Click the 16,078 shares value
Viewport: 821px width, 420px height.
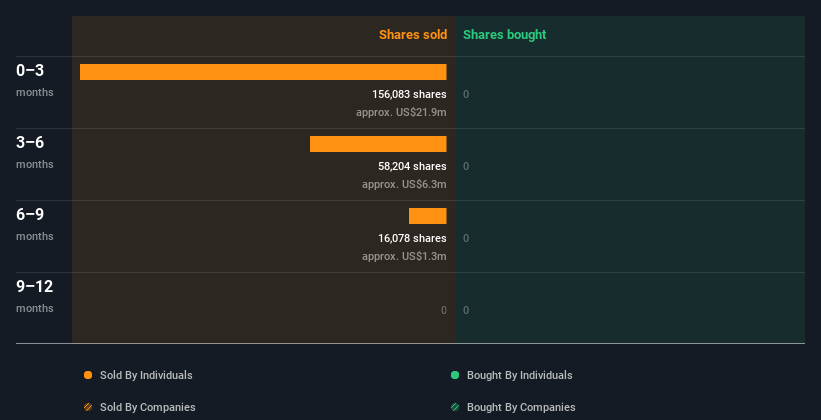(x=412, y=238)
